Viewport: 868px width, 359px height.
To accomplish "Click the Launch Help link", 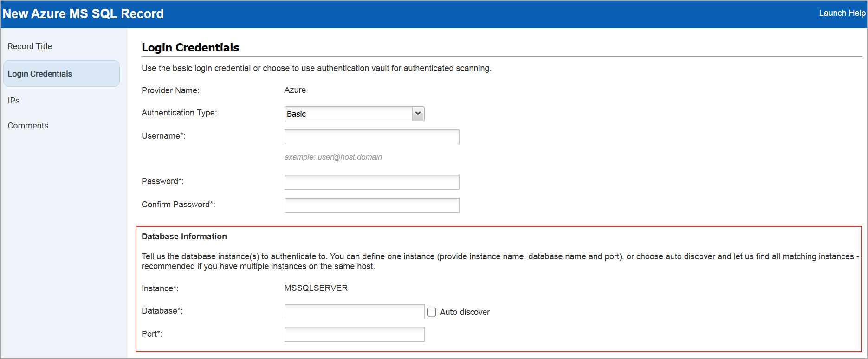I will pos(842,13).
